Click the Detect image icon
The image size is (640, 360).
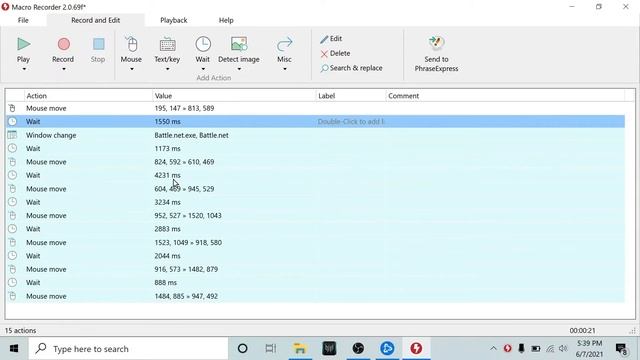(x=239, y=44)
